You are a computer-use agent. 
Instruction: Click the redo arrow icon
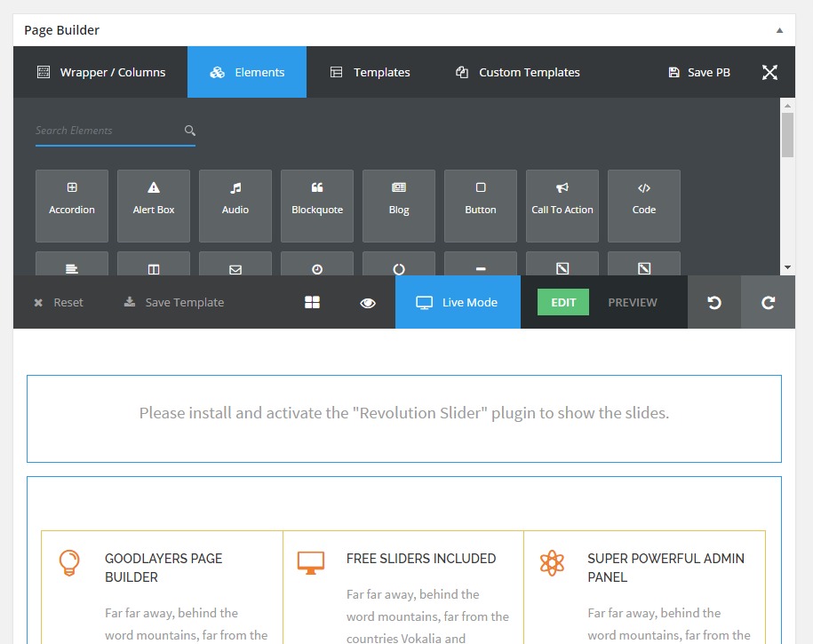[769, 303]
